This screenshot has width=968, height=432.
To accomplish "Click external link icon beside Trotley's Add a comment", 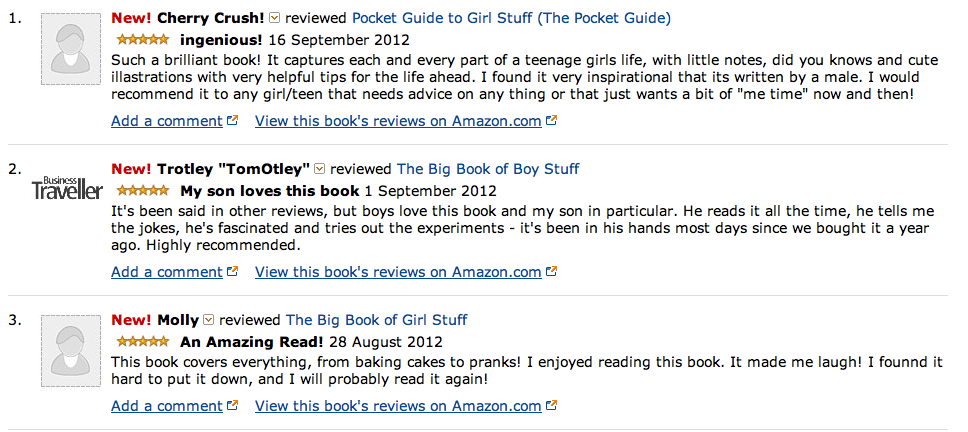I will (x=233, y=271).
